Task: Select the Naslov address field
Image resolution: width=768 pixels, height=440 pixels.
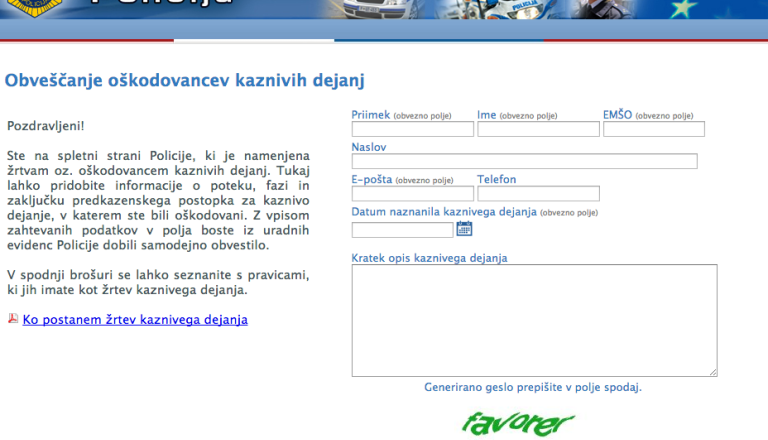Action: pyautogui.click(x=524, y=161)
